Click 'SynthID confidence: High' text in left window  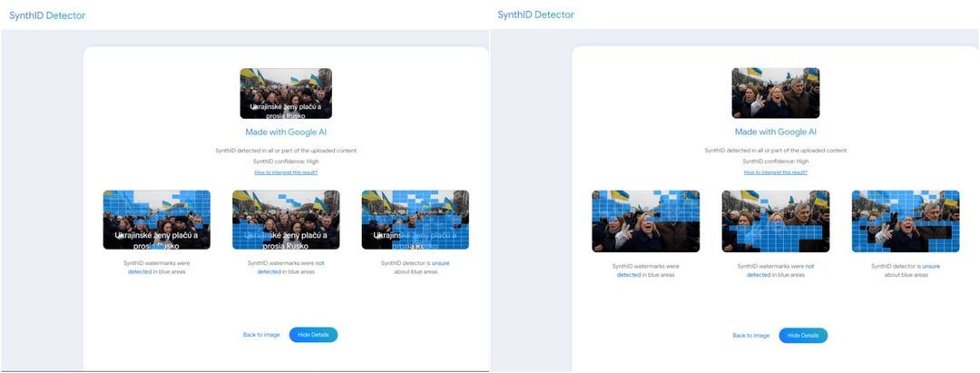[x=286, y=162]
